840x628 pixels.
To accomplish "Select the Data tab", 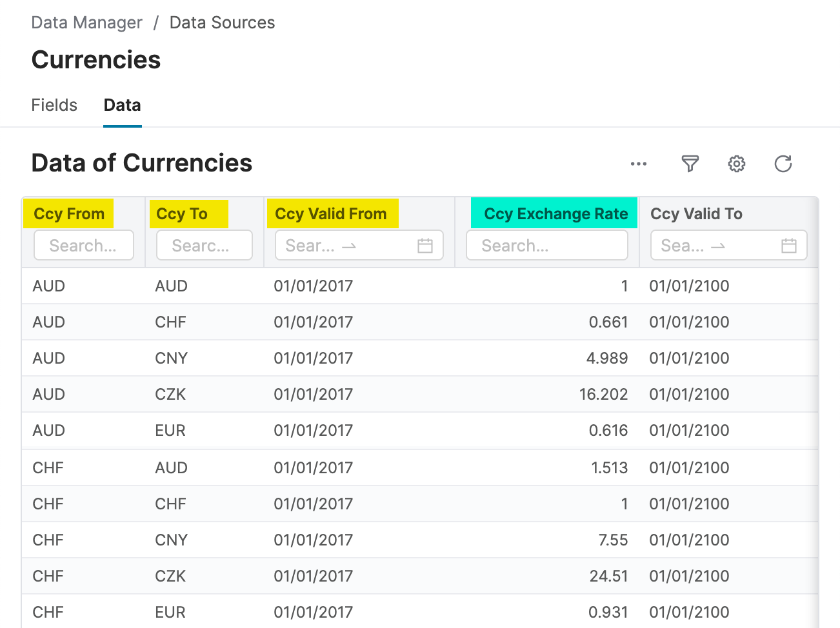I will [122, 105].
